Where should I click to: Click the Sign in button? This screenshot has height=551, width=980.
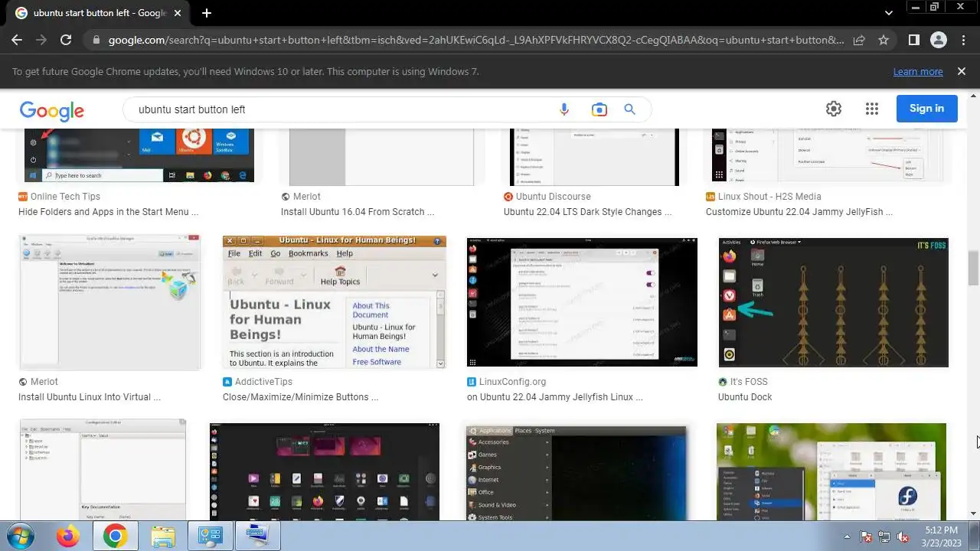tap(926, 109)
